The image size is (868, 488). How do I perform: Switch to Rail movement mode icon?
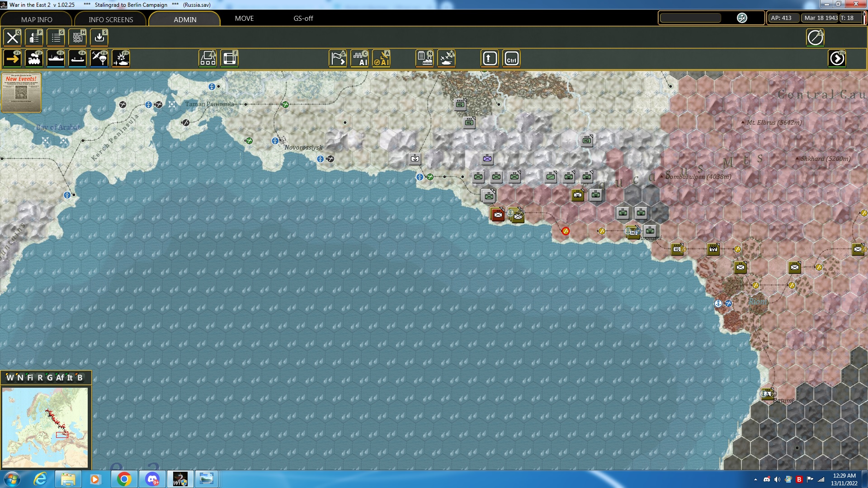pos(34,59)
